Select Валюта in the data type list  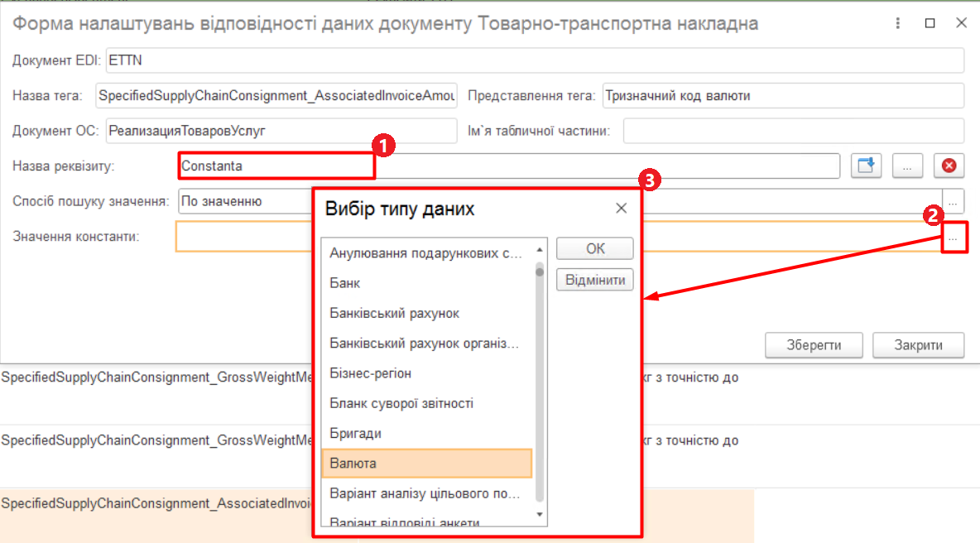[425, 464]
